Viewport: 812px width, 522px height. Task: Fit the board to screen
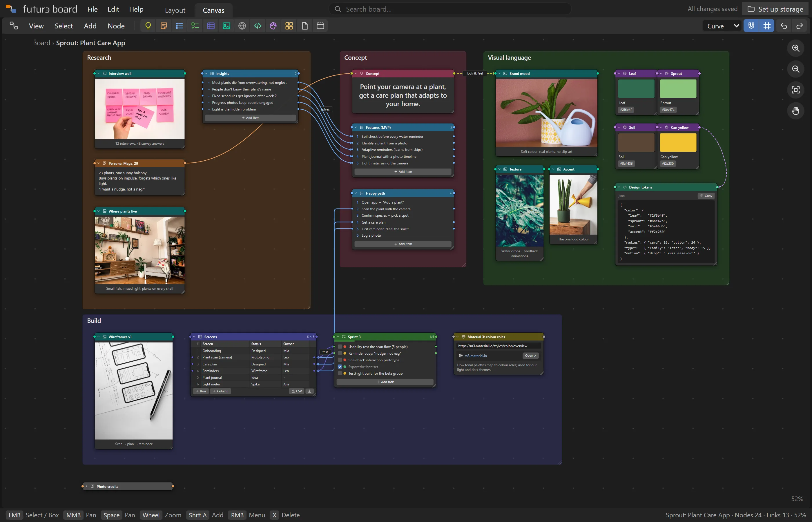pyautogui.click(x=795, y=90)
